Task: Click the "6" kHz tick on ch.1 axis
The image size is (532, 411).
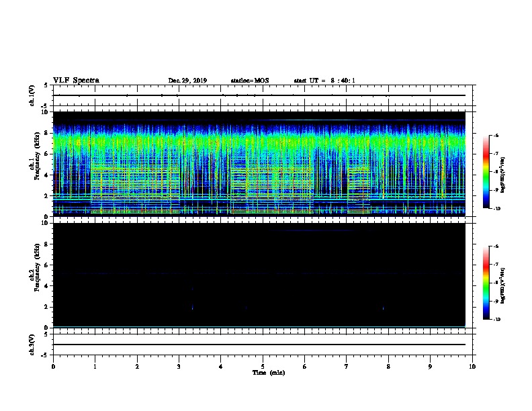Action: [47, 154]
